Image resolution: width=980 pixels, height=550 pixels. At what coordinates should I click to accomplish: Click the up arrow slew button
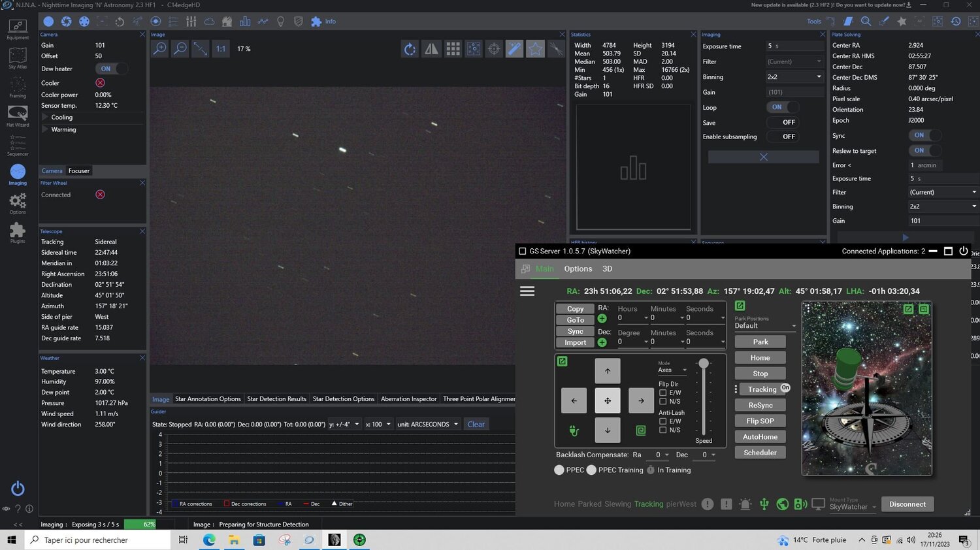[607, 371]
